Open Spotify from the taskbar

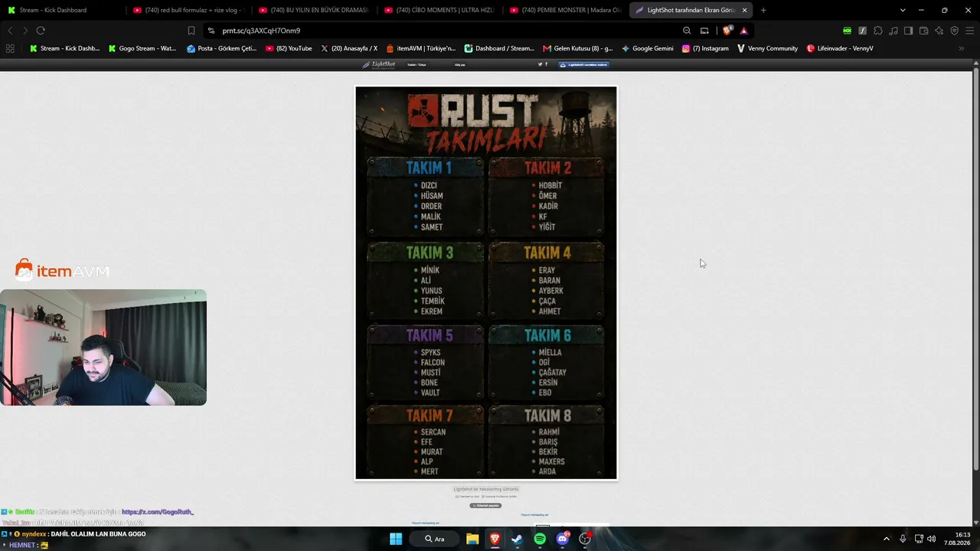(x=540, y=539)
